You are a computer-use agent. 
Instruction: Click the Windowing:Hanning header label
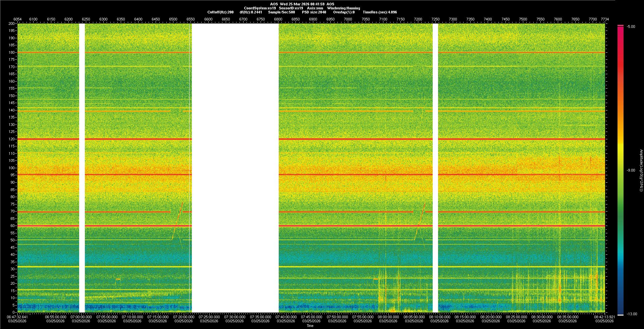pos(343,8)
